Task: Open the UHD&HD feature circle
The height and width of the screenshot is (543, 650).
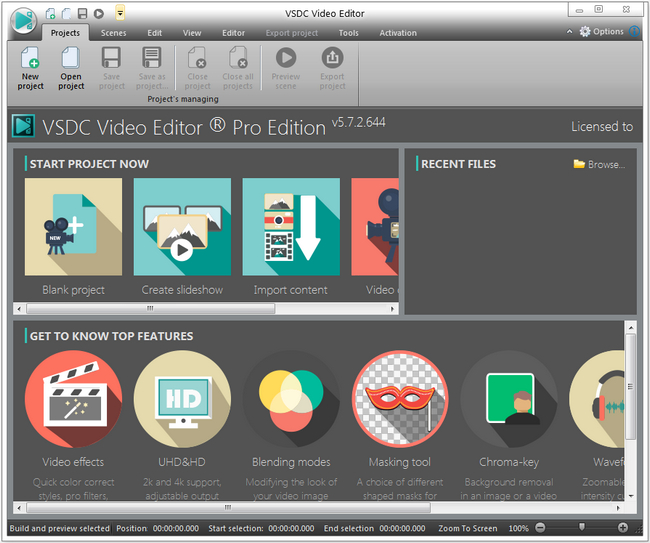Action: [x=182, y=399]
